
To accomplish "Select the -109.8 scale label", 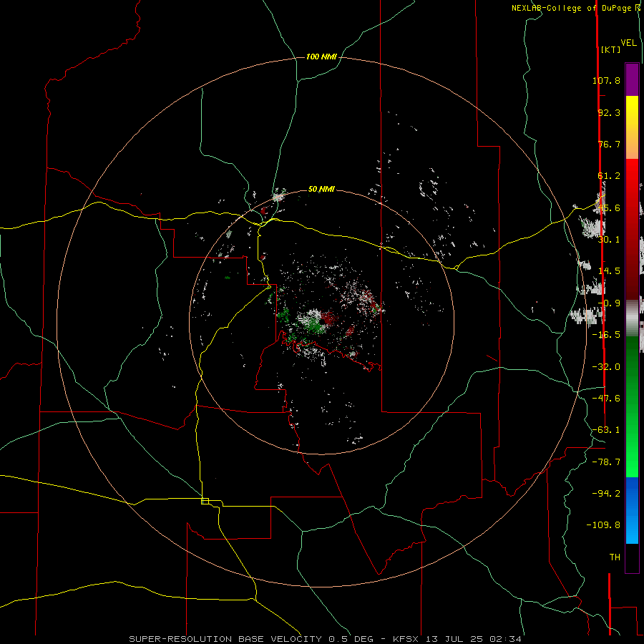I will coord(604,525).
